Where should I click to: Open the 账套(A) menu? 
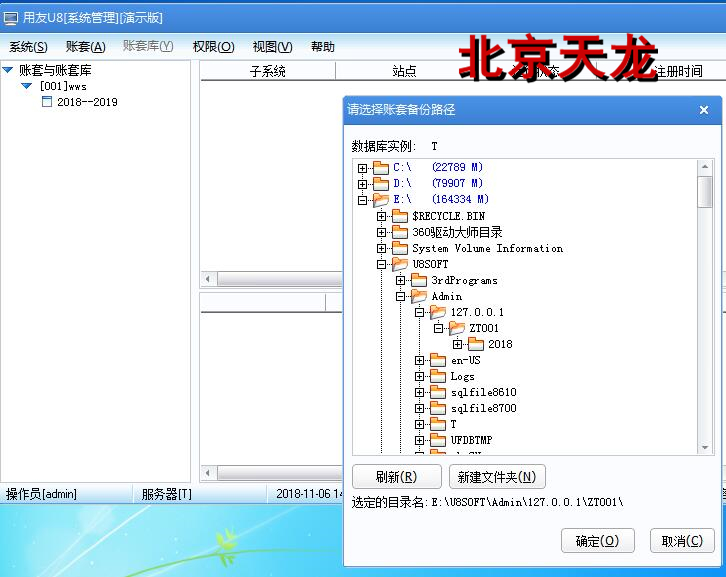tap(86, 47)
